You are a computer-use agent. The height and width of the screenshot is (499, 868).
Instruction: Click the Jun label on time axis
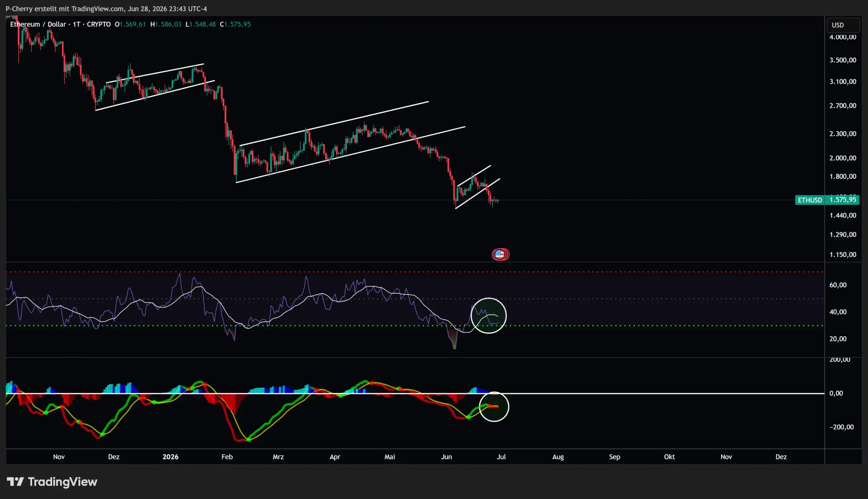(x=447, y=457)
